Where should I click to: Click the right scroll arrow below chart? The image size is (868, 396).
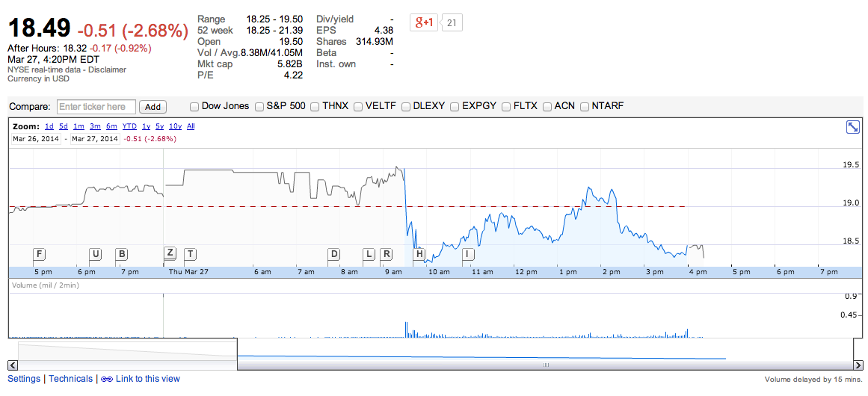coord(858,365)
